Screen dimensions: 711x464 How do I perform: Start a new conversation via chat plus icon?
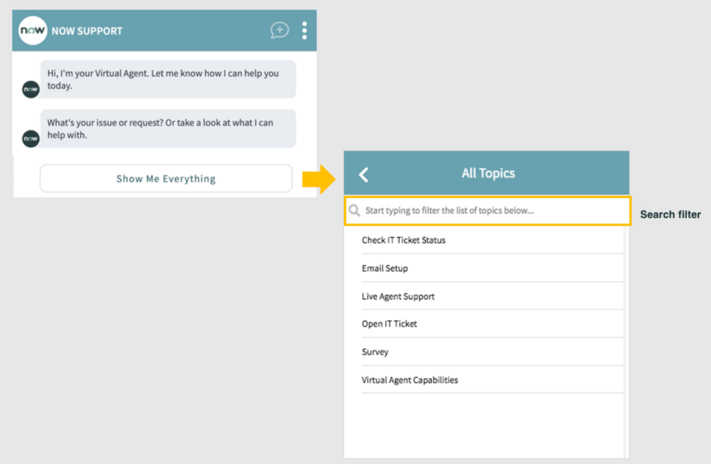click(279, 30)
